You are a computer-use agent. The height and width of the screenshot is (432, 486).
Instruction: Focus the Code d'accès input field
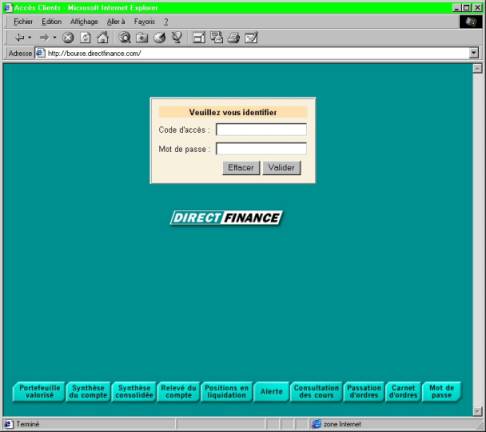pyautogui.click(x=261, y=129)
